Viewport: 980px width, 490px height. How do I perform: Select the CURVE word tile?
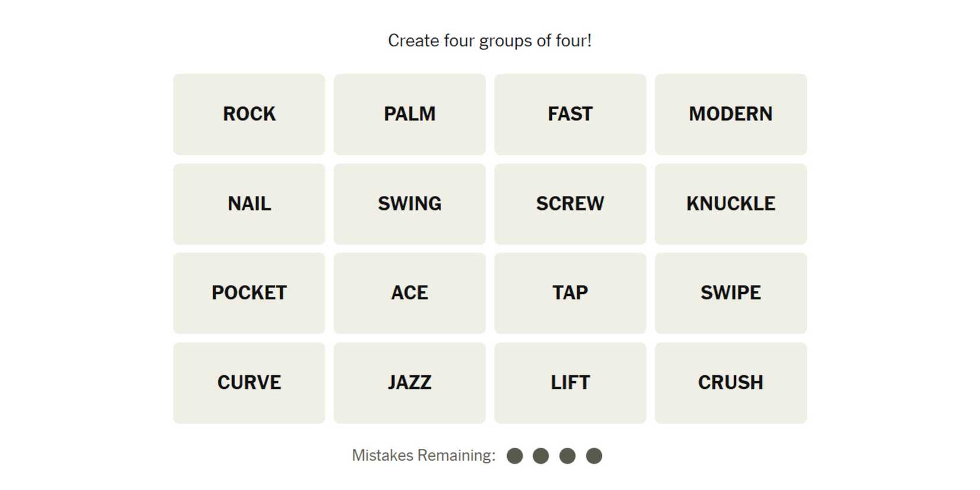[x=249, y=382]
